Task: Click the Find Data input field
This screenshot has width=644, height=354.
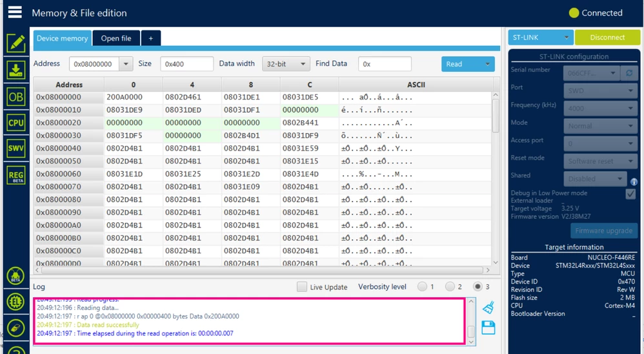Action: [385, 64]
